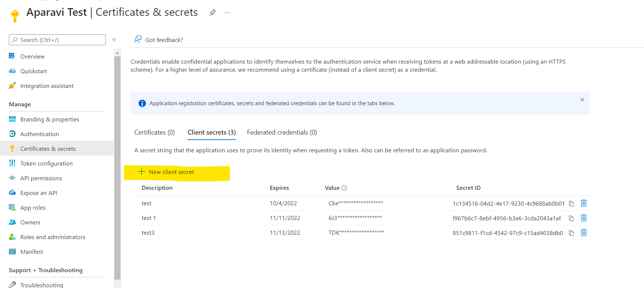The height and width of the screenshot is (288, 644).
Task: Click the Value column info icon
Action: tap(344, 188)
